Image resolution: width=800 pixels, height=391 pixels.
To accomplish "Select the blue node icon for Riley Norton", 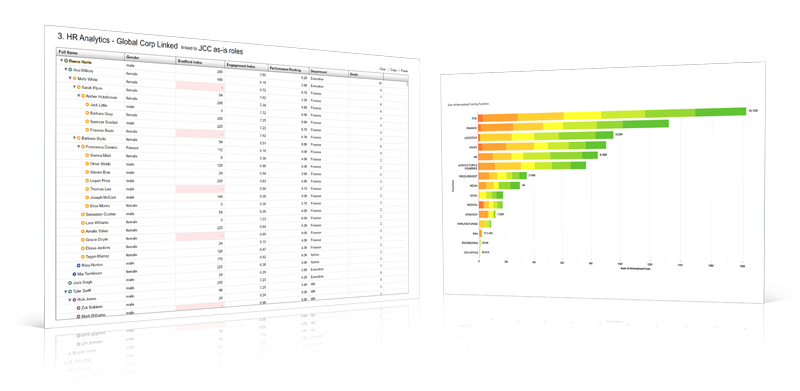I will point(78,265).
